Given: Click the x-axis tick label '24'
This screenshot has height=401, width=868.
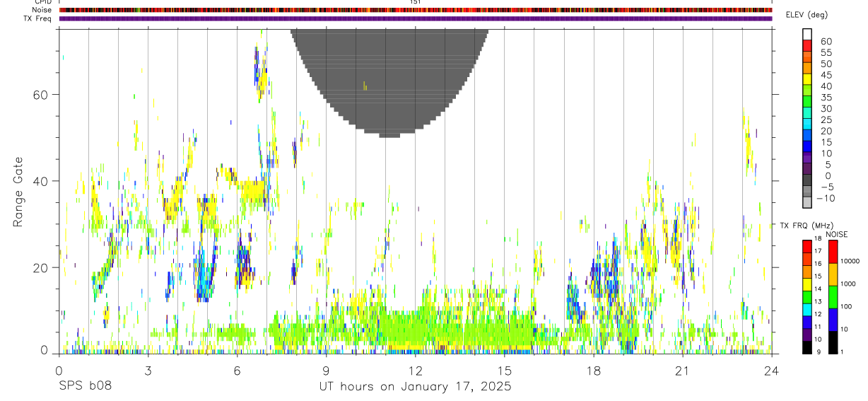Looking at the screenshot, I should pyautogui.click(x=772, y=370).
